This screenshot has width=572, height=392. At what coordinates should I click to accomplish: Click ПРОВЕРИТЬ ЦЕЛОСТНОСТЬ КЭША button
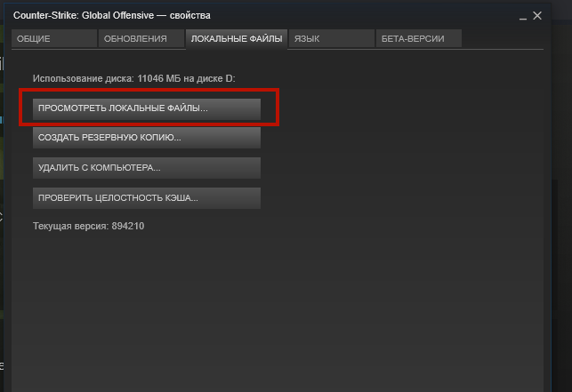tap(147, 198)
